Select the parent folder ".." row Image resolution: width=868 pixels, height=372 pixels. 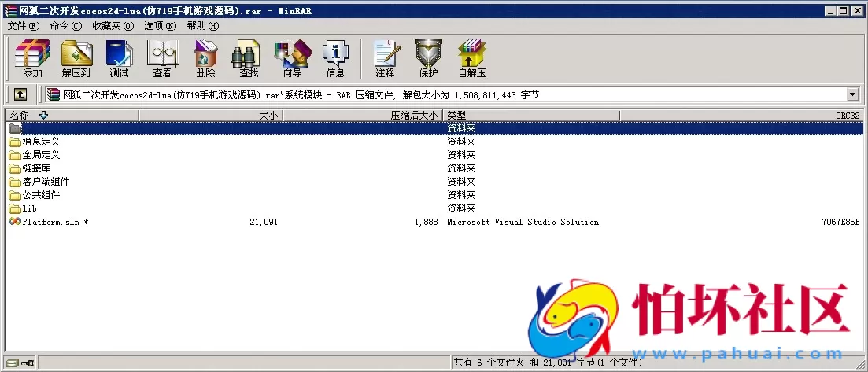click(x=434, y=128)
